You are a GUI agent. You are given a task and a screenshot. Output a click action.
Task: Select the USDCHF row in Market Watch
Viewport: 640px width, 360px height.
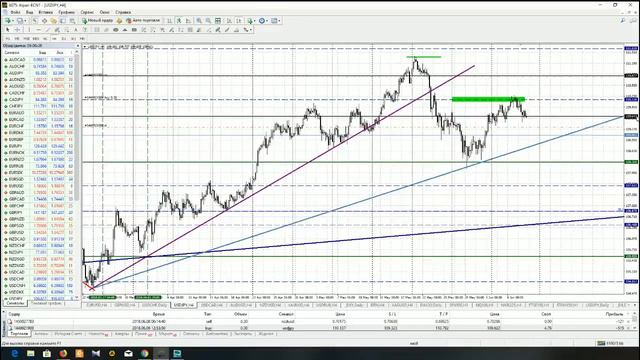(x=39, y=279)
